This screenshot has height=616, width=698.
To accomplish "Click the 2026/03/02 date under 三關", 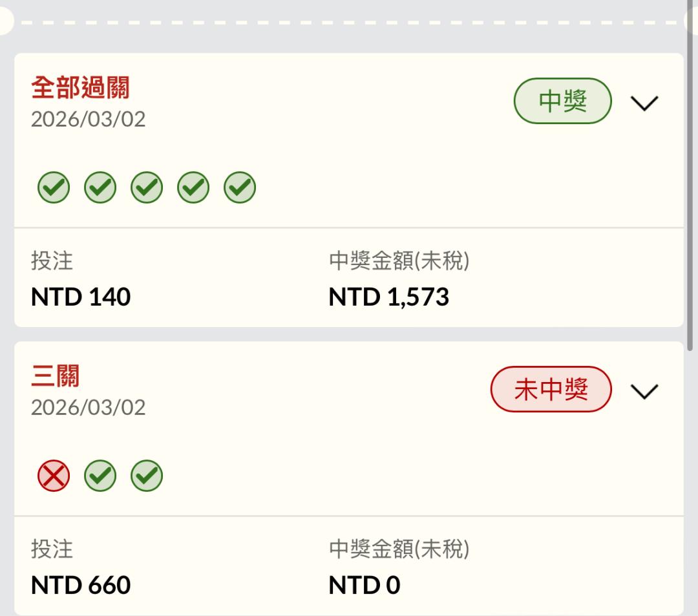I will pyautogui.click(x=89, y=407).
